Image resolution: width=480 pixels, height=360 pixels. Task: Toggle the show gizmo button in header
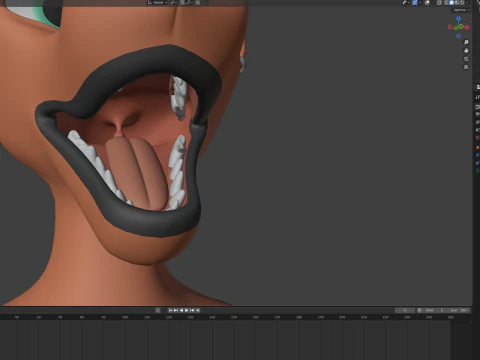pos(415,3)
